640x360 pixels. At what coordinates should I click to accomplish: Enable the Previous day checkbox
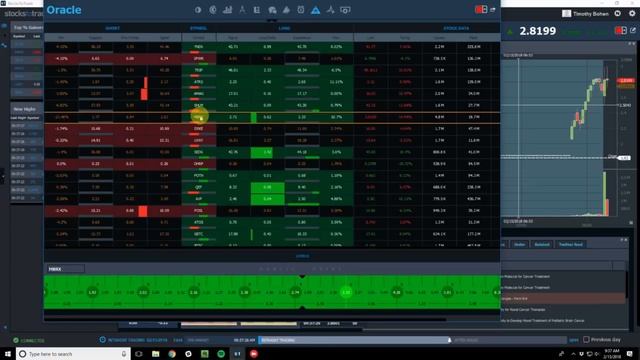click(586, 340)
